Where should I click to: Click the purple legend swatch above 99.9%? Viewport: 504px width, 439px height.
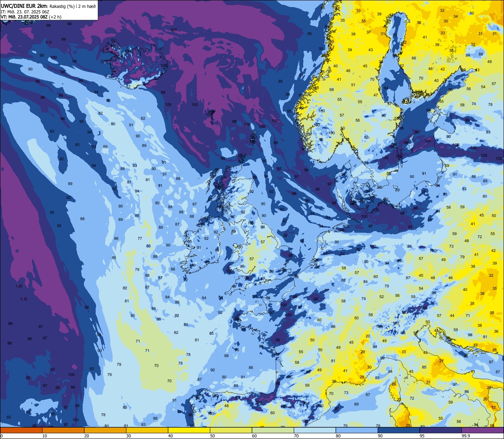(x=482, y=430)
